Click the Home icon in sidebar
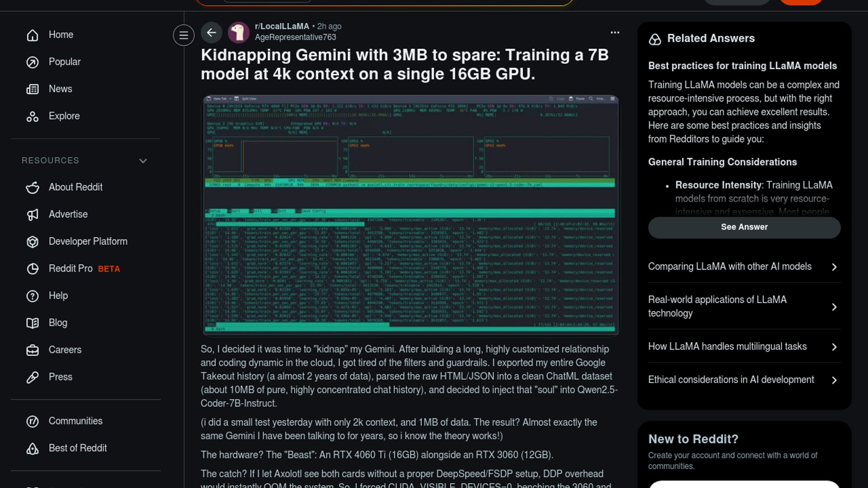868x488 pixels. (x=33, y=35)
